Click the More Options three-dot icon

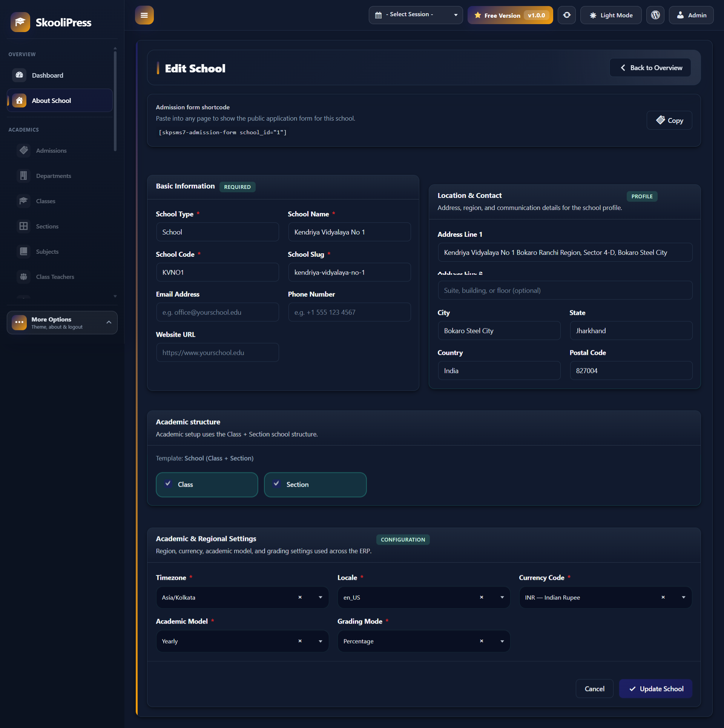coord(19,322)
